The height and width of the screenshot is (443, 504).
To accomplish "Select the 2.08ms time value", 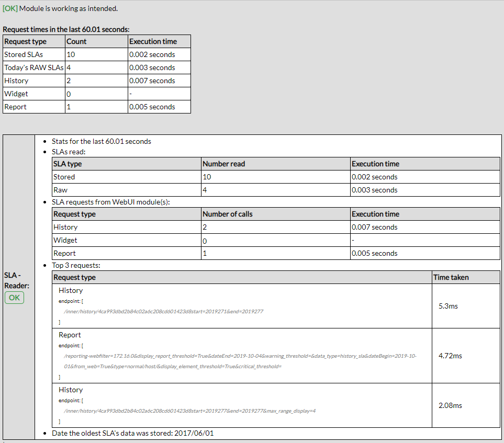I will pyautogui.click(x=450, y=405).
